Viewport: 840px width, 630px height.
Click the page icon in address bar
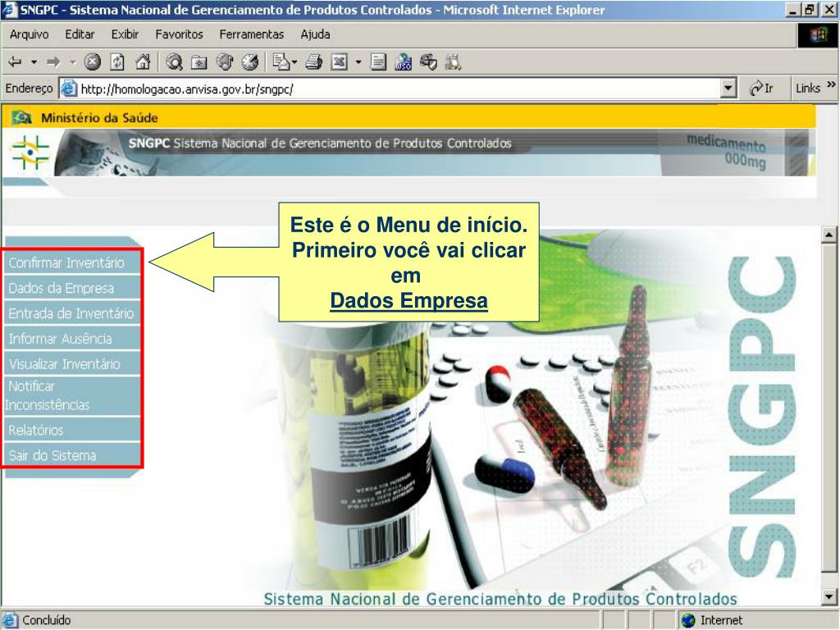click(x=69, y=89)
